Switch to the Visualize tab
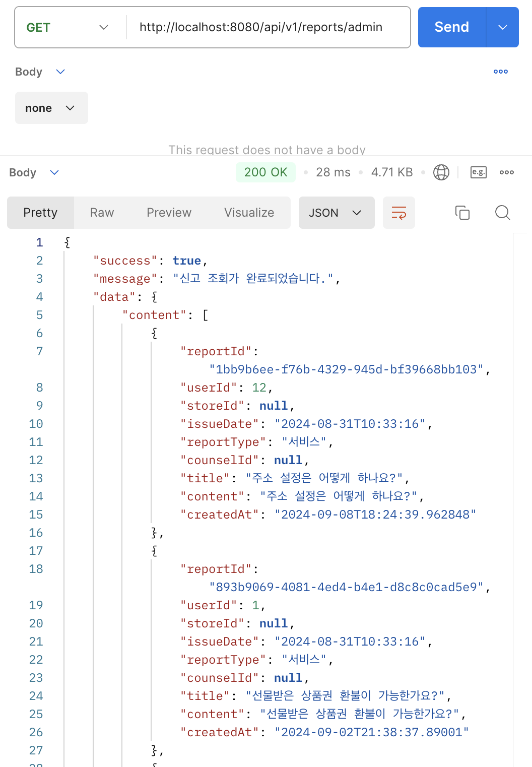Image resolution: width=532 pixels, height=767 pixels. 249,213
